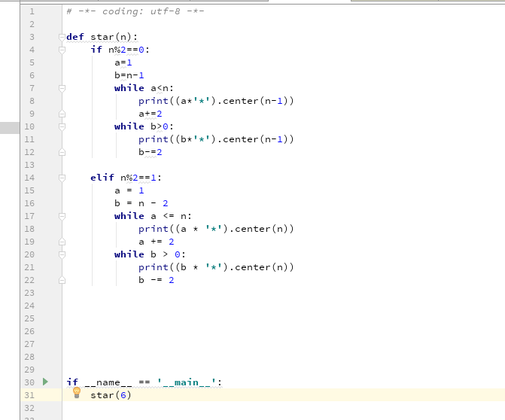The width and height of the screenshot is (505, 420).
Task: Place cursor on b=n-1 assignment line
Action: click(129, 75)
